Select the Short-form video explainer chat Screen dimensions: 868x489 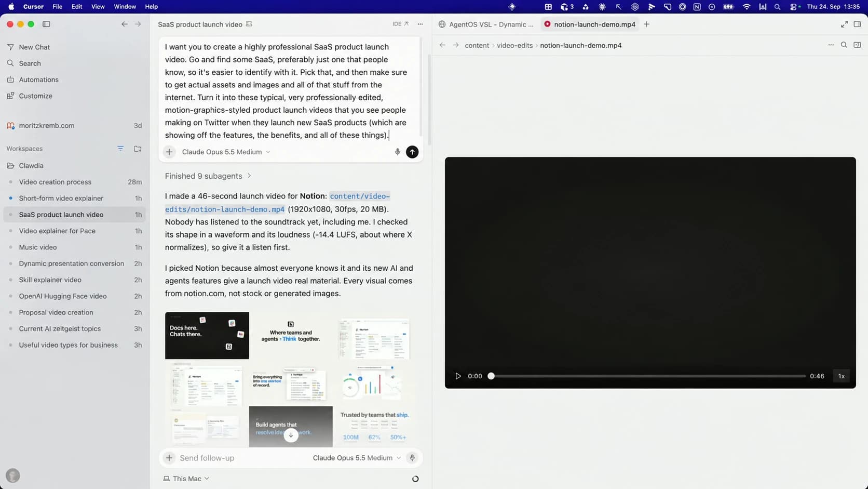pos(75,199)
